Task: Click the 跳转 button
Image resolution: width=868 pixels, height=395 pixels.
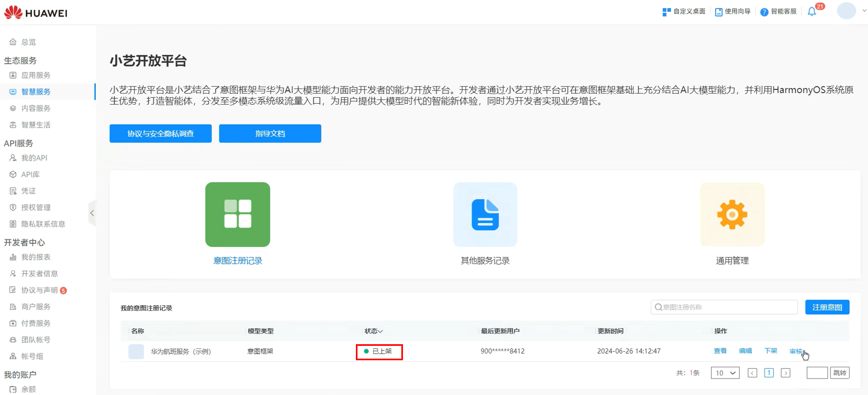Action: pos(840,373)
